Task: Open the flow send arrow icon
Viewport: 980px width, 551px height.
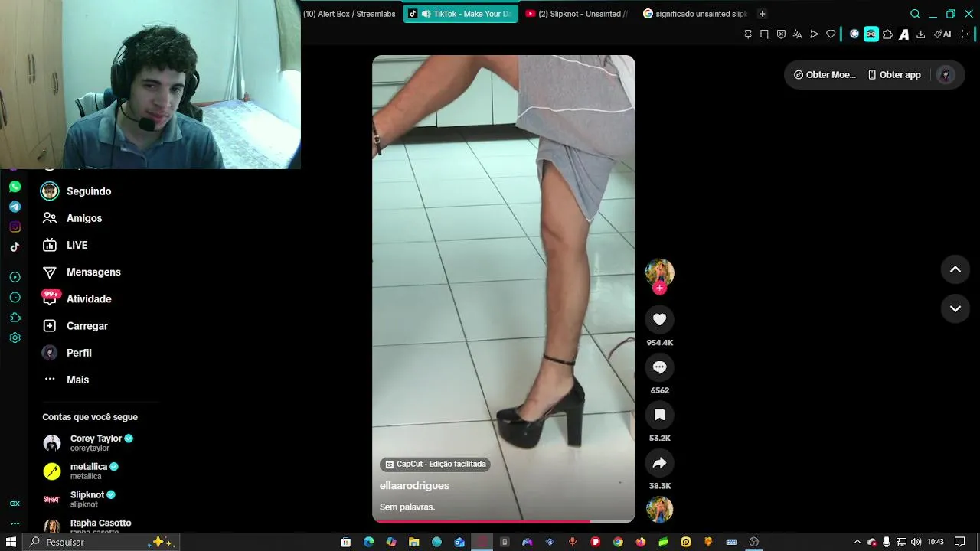Action: coord(814,34)
